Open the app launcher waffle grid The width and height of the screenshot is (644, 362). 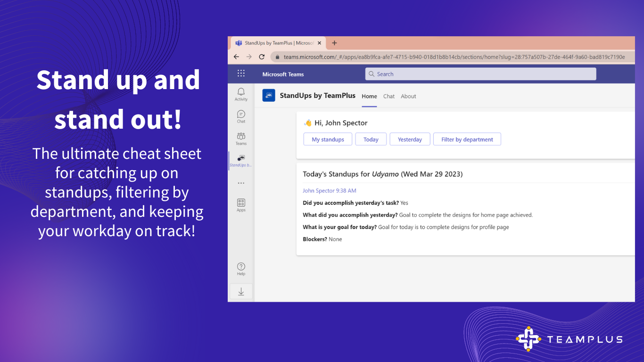point(241,74)
